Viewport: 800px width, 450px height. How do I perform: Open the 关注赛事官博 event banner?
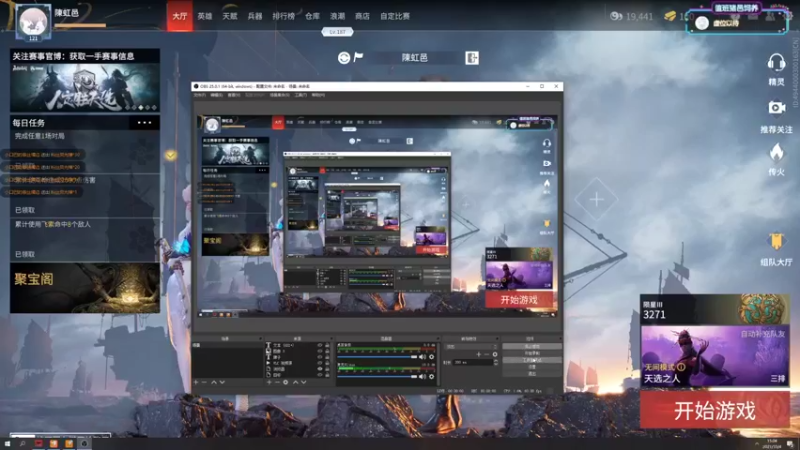pos(85,81)
